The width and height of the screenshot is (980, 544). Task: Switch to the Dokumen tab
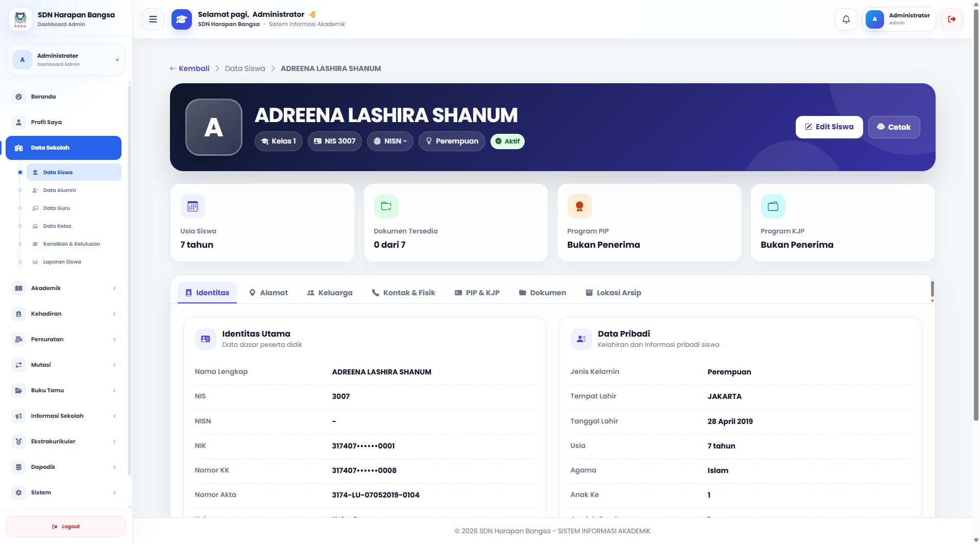[x=543, y=293]
